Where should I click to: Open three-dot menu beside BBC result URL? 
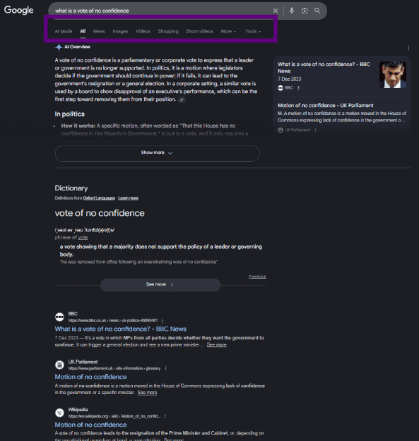162,320
